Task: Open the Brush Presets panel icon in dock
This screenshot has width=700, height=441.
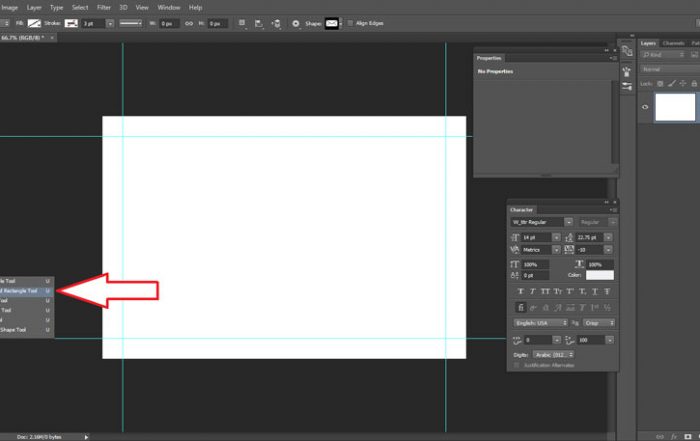Action: point(627,71)
